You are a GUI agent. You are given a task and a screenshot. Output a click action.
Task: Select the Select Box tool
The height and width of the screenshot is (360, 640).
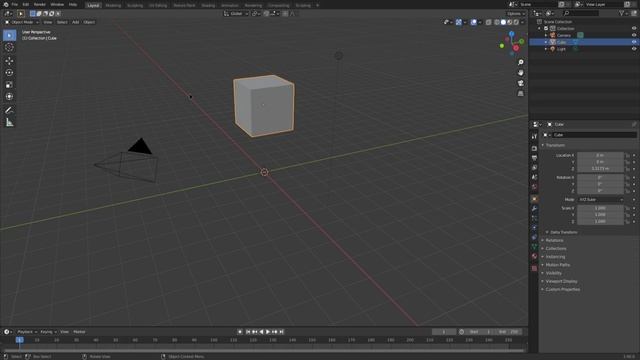click(9, 36)
